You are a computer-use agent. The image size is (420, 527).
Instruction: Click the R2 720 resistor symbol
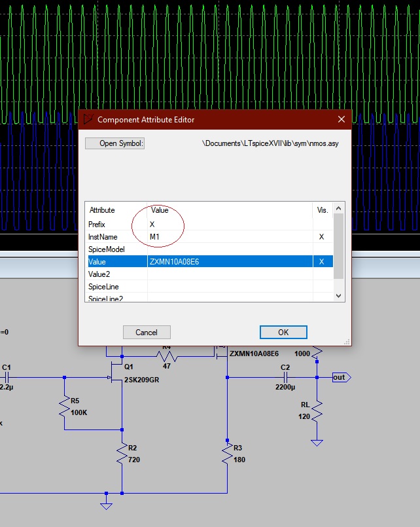click(x=122, y=454)
